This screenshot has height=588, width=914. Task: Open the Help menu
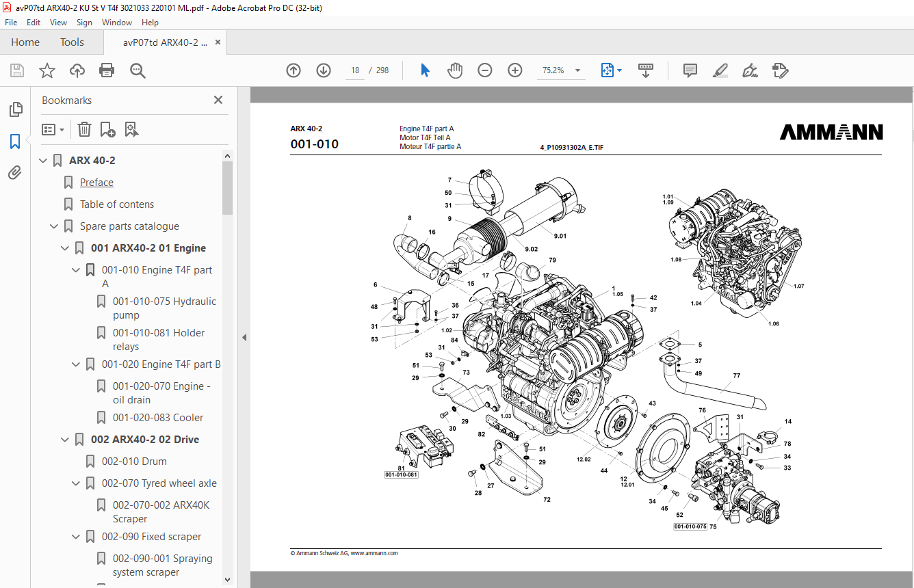click(x=150, y=23)
